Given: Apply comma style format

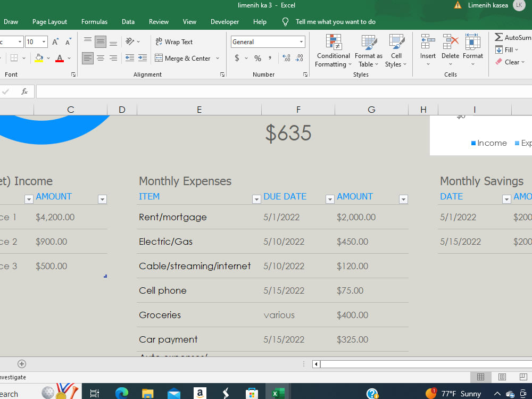Looking at the screenshot, I should pyautogui.click(x=270, y=58).
